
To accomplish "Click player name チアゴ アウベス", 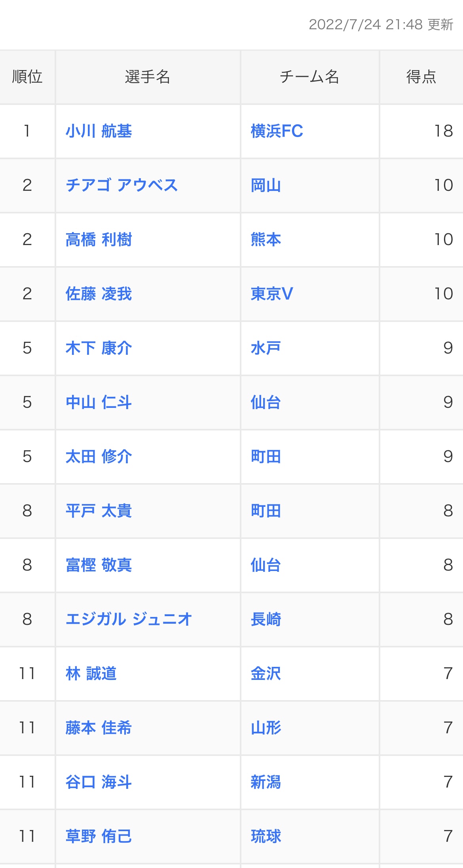I will coord(121,185).
